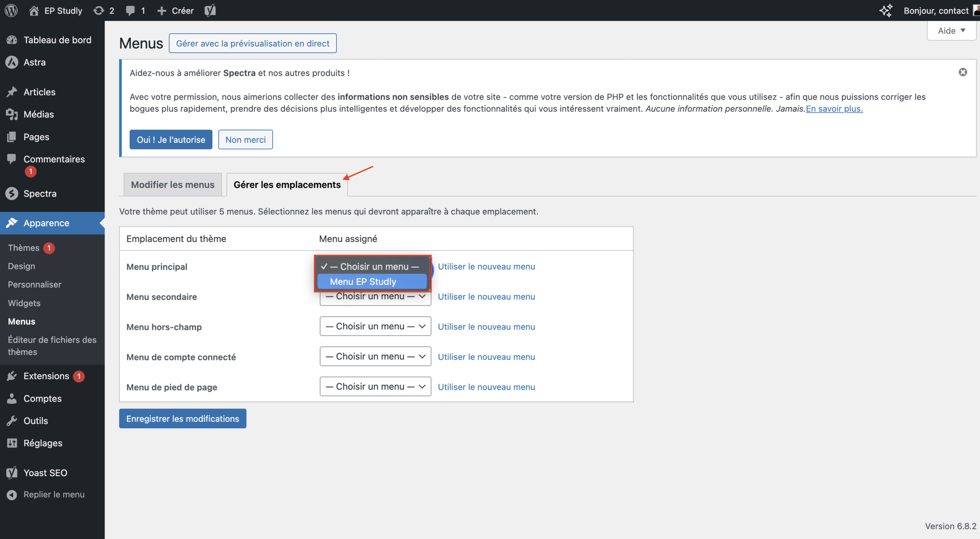Click the comments bubble icon in admin bar
The height and width of the screenshot is (539, 980).
click(x=131, y=10)
